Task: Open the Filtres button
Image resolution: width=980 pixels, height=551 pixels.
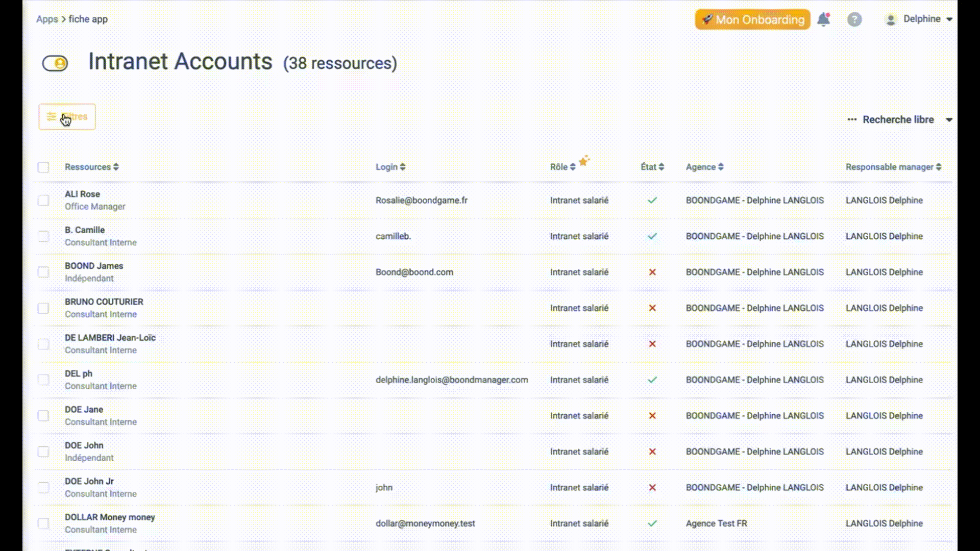Action: (67, 117)
